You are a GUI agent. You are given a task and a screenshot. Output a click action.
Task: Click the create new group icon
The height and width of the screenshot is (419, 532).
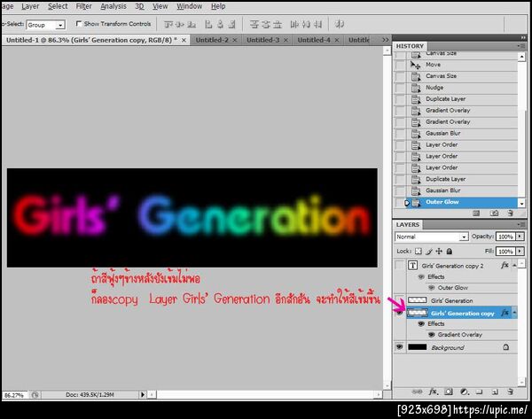click(x=479, y=392)
